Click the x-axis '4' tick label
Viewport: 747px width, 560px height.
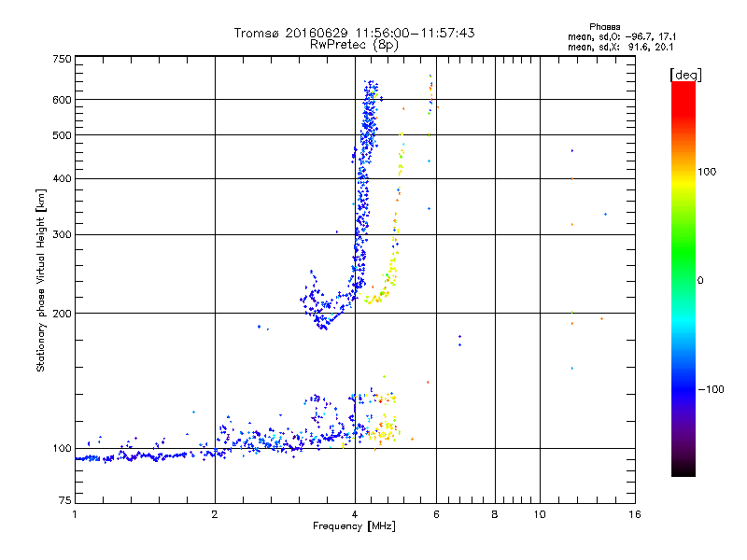[x=355, y=514]
